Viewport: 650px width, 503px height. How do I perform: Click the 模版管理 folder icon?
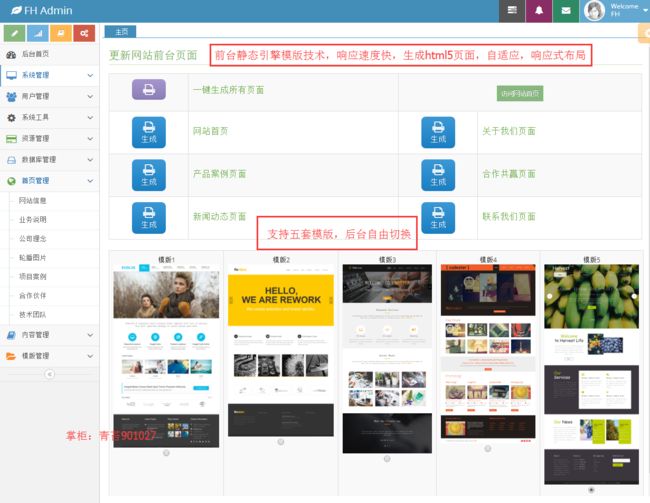11,356
